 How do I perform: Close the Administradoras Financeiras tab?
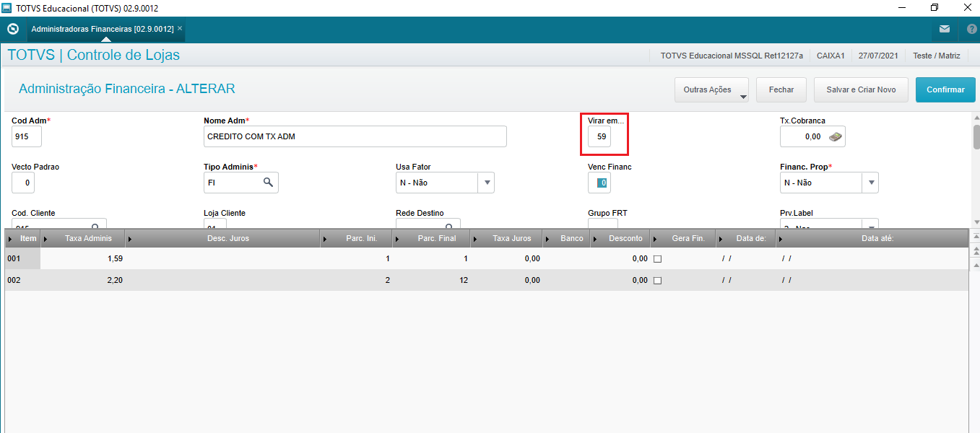click(x=180, y=29)
